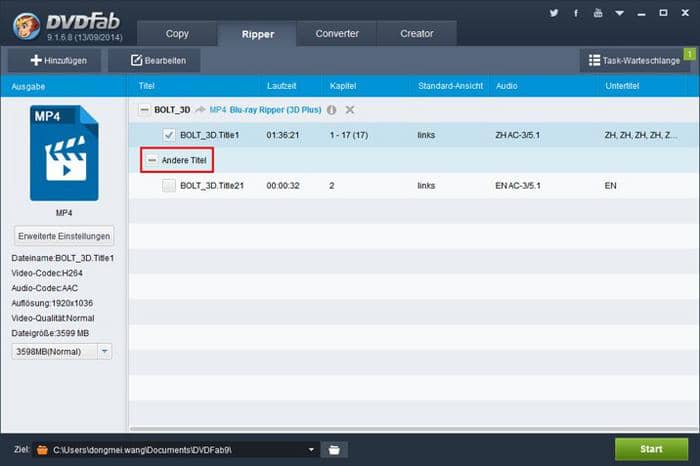Click the MP4 output profile icon
The height and width of the screenshot is (466, 700).
coord(64,153)
